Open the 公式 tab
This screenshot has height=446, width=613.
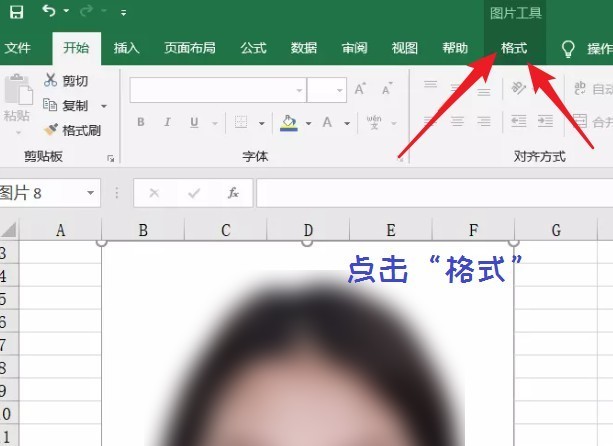(x=253, y=48)
